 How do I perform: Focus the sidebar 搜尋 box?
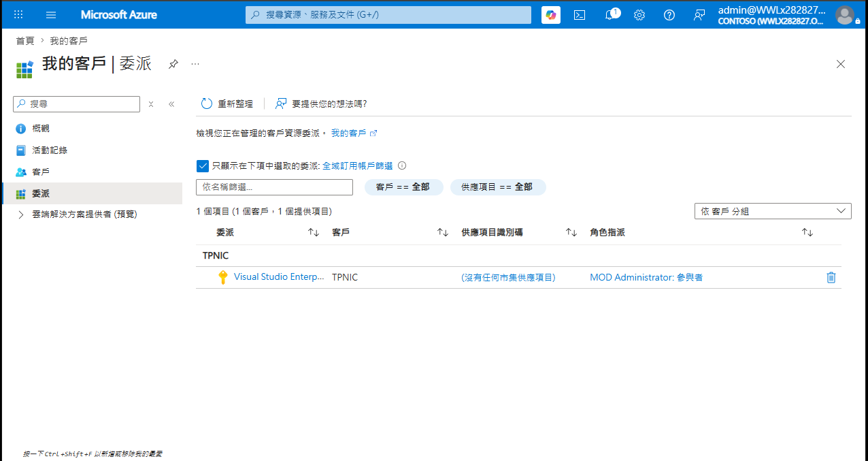(77, 104)
